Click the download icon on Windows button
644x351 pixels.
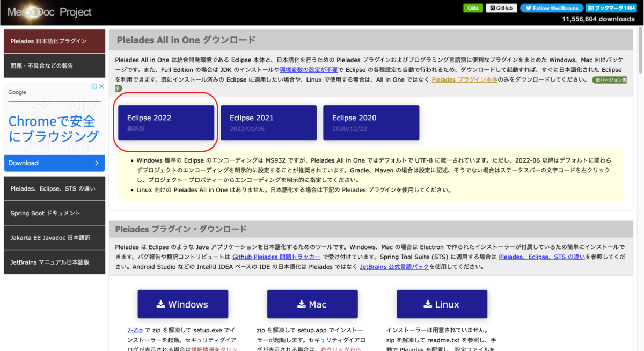(160, 304)
